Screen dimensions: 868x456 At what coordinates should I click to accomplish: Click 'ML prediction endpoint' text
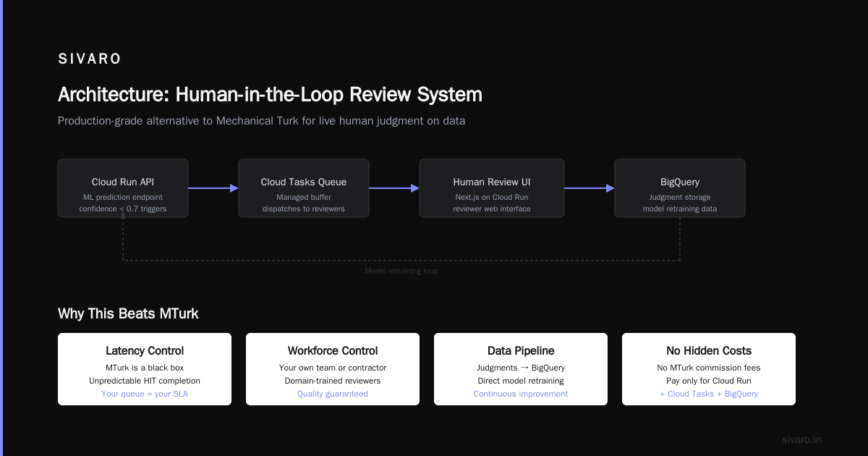[x=123, y=198]
